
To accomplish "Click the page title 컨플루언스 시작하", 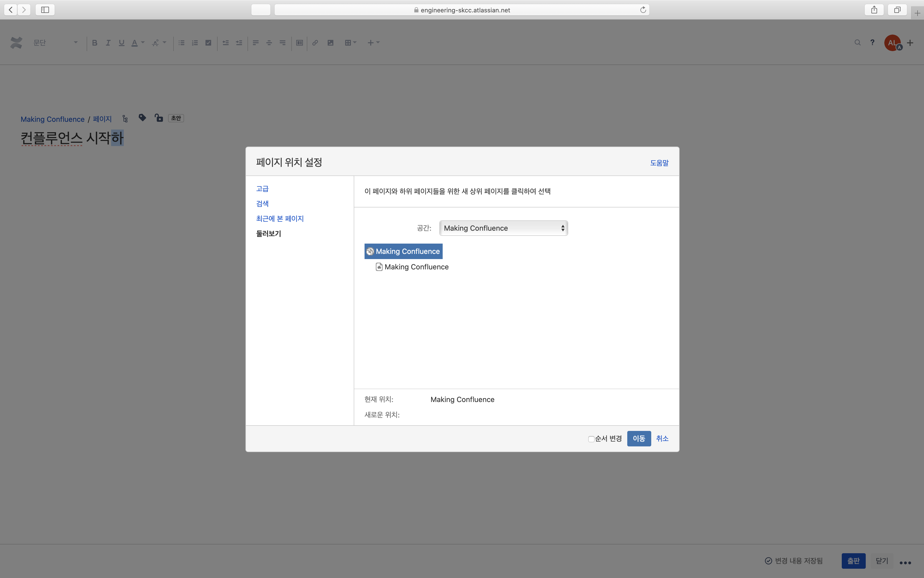I will 72,138.
